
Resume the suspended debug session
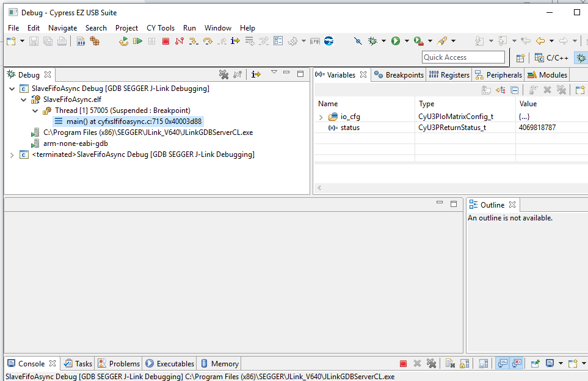137,40
